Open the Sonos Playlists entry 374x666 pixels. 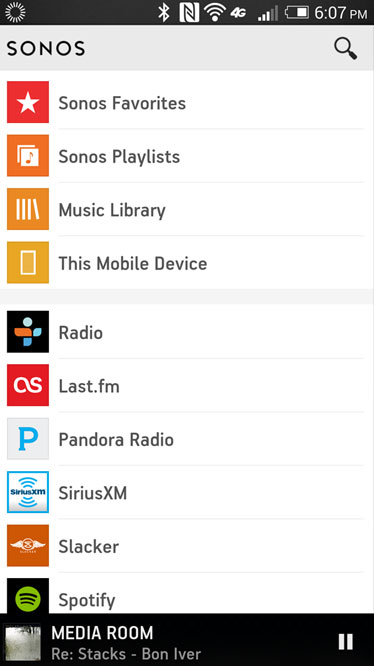point(187,156)
